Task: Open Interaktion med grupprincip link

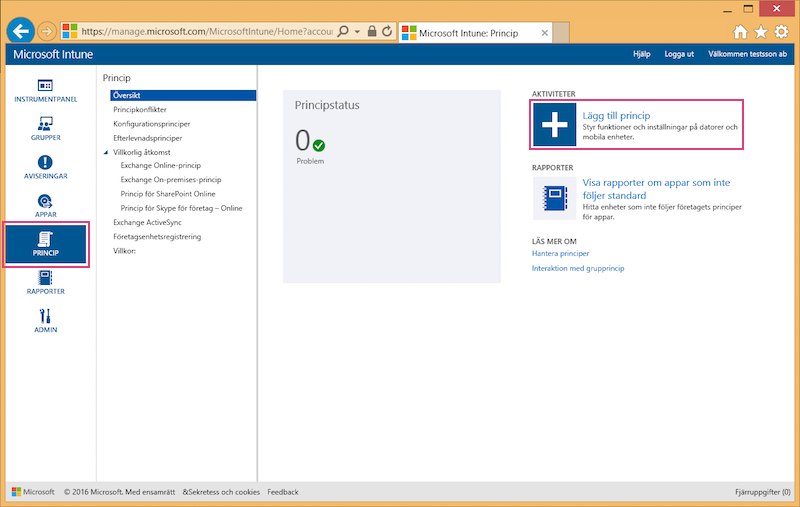Action: pos(578,268)
